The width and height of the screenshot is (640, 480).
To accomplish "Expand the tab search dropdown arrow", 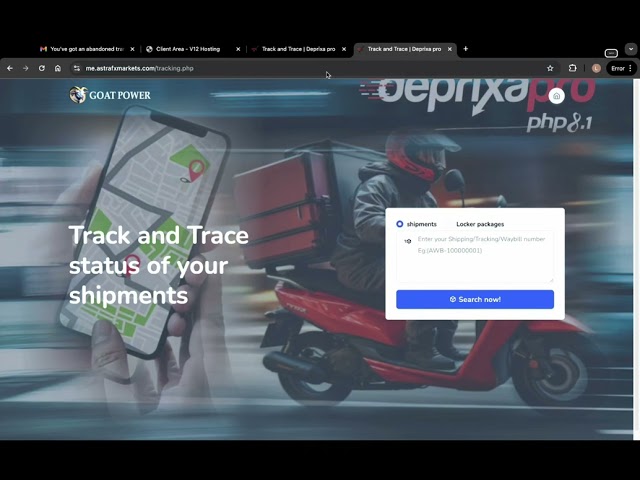I will coord(631,49).
